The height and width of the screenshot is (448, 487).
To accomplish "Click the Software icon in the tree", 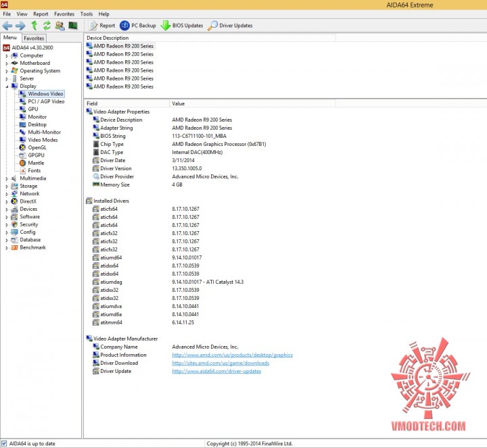I will click(x=14, y=217).
